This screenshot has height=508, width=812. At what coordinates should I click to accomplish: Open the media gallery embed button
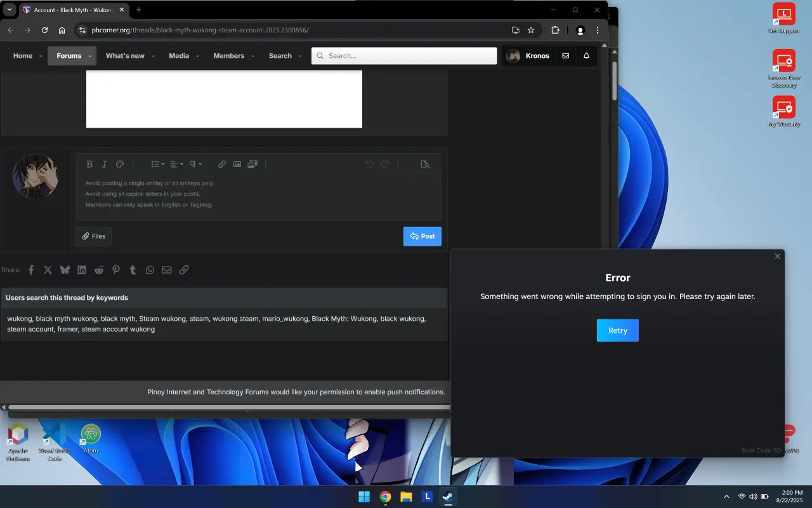pyautogui.click(x=252, y=164)
